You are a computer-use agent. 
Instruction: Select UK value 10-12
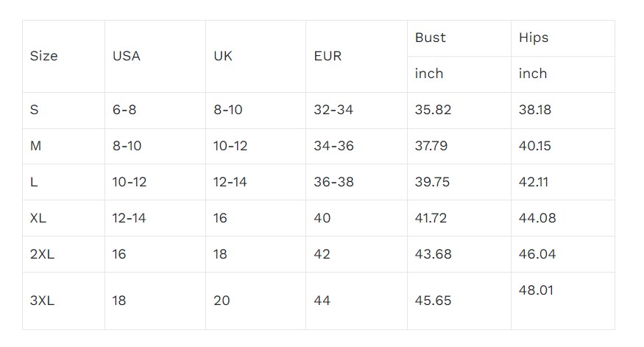click(x=230, y=146)
